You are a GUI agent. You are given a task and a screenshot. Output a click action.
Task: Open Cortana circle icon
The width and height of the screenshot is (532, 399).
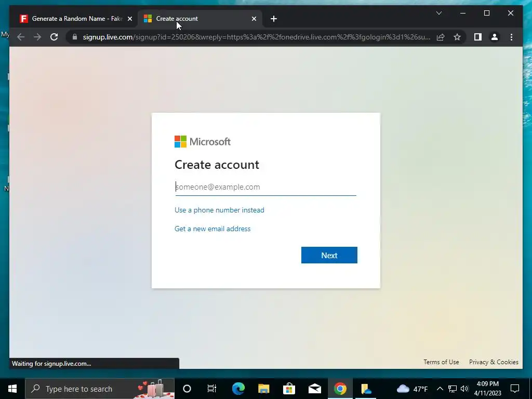[187, 389]
